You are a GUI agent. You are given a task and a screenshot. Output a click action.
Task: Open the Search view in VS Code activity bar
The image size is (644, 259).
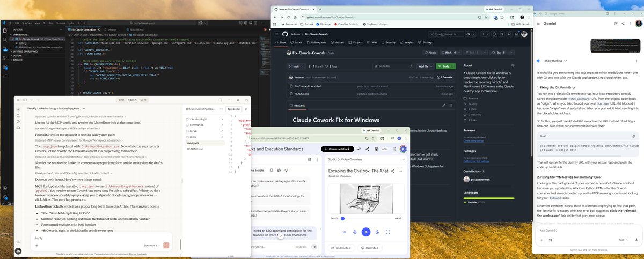5,40
